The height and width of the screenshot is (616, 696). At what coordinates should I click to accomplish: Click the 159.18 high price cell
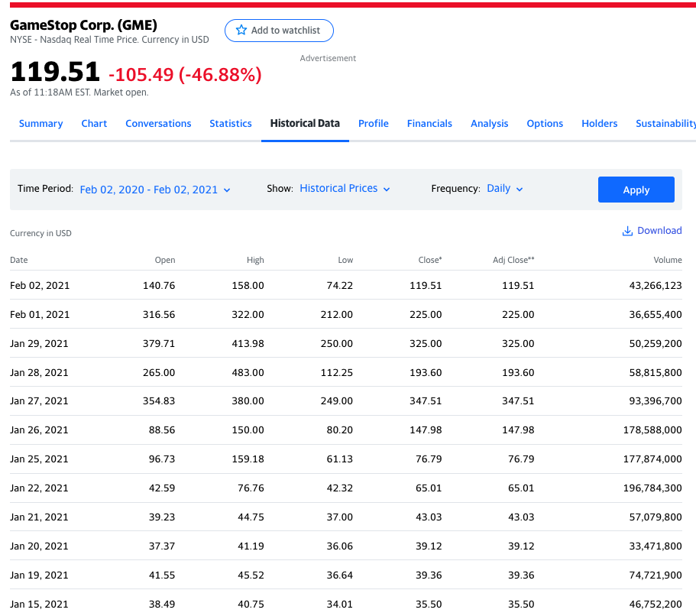[x=248, y=459]
